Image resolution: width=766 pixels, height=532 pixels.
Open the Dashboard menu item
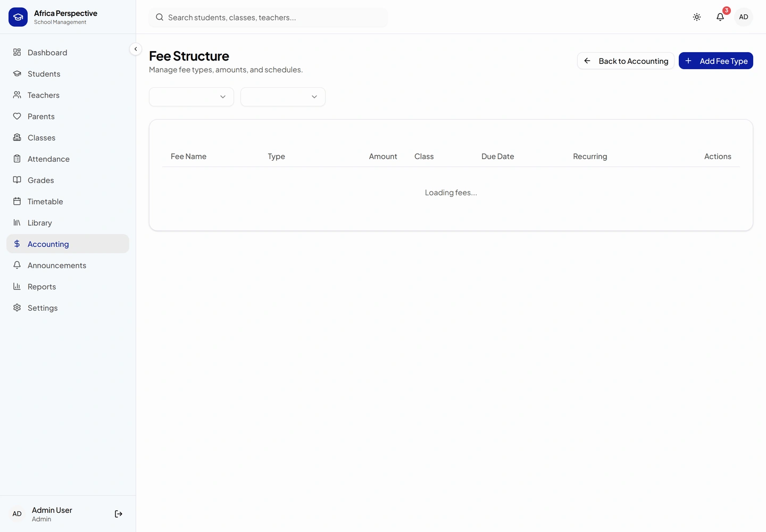[68, 52]
